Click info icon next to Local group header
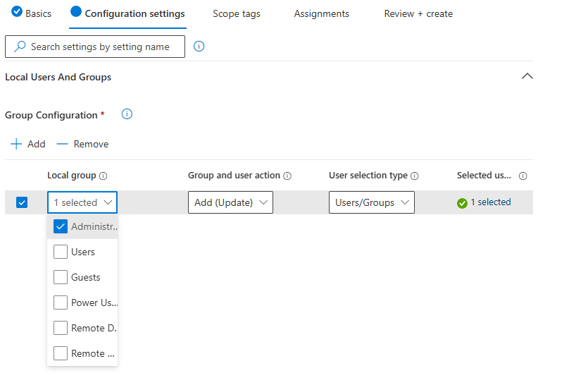 click(x=103, y=176)
